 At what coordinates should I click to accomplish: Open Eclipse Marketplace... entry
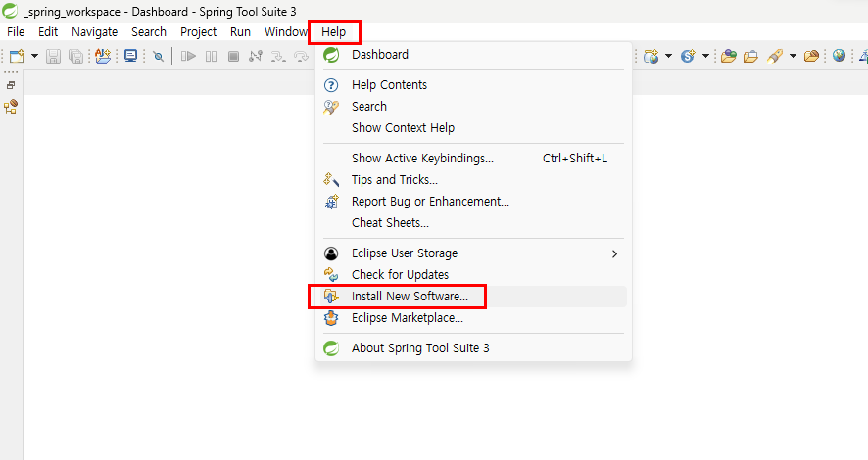tap(473, 318)
